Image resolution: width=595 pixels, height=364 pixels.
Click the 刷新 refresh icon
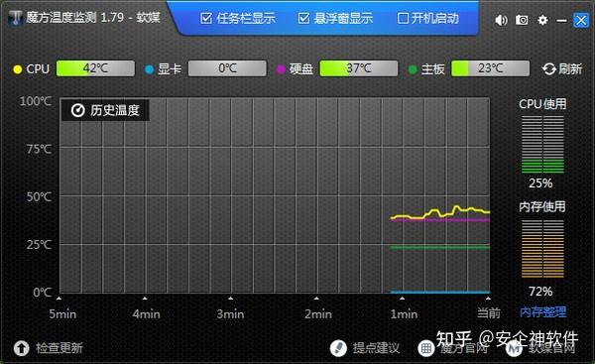548,69
